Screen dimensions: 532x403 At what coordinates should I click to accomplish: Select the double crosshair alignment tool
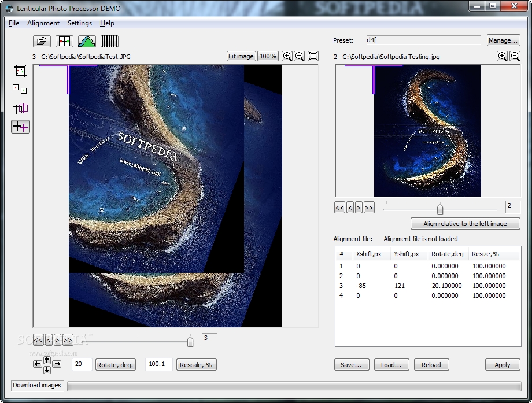(x=20, y=127)
